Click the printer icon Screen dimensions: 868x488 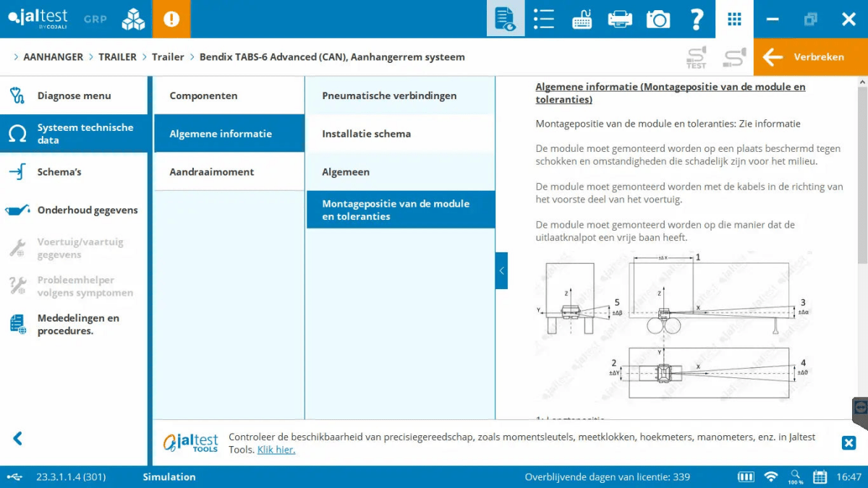click(620, 20)
